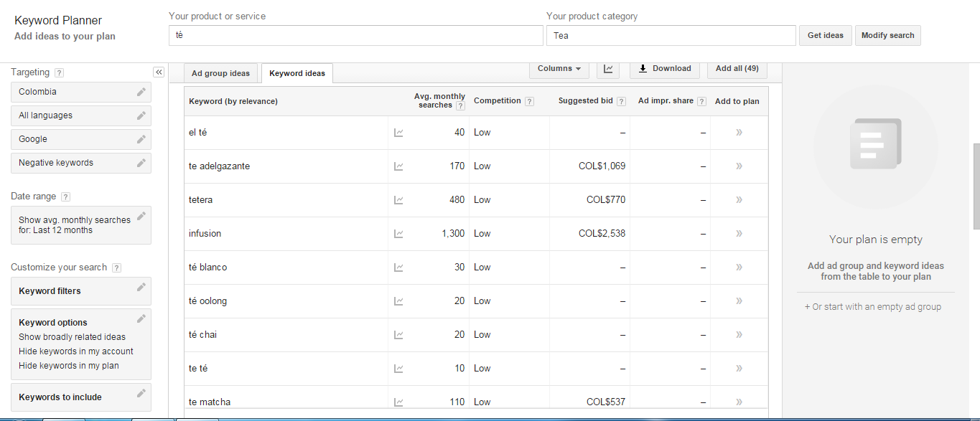Click the 'Show broadly related ideas' text
This screenshot has height=421, width=980.
[x=72, y=337]
